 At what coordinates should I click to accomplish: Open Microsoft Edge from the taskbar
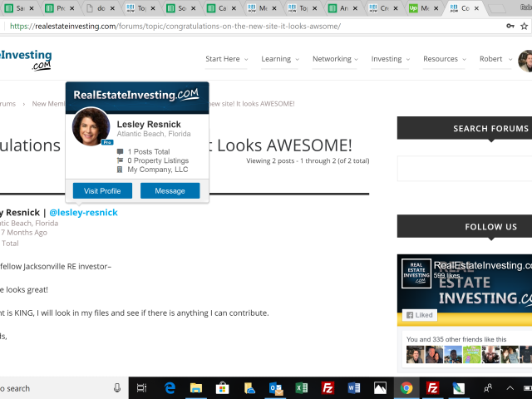coord(170,387)
